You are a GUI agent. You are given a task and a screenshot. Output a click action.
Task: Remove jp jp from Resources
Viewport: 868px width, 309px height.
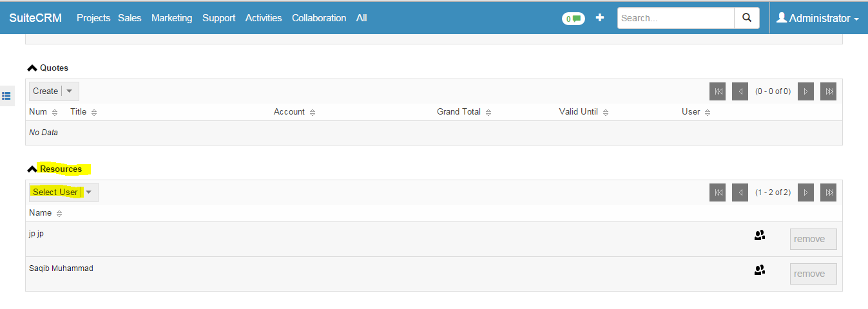[813, 239]
